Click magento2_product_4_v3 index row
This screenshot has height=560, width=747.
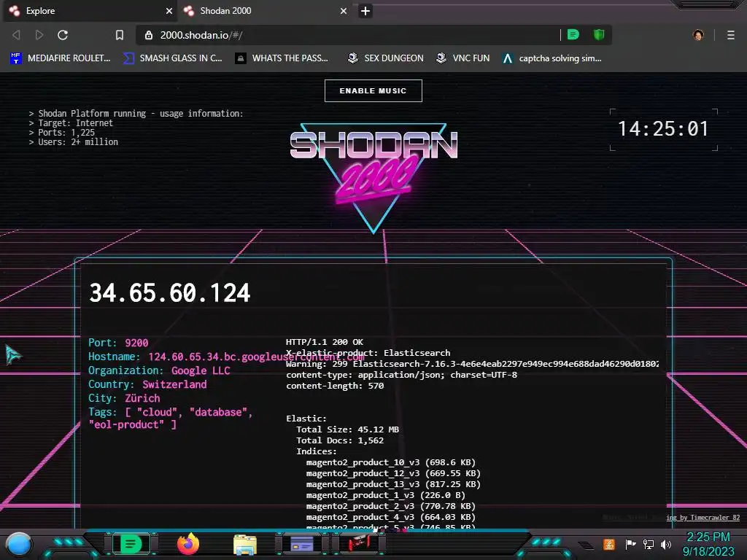click(391, 517)
